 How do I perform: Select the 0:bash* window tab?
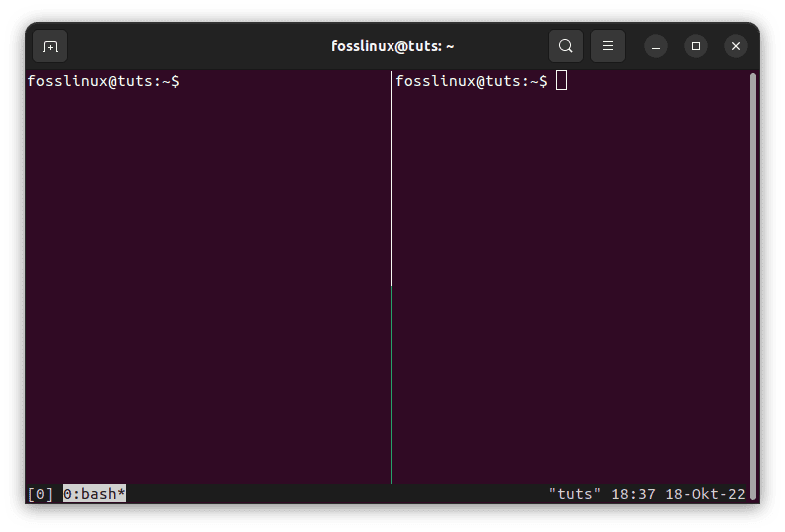point(94,494)
